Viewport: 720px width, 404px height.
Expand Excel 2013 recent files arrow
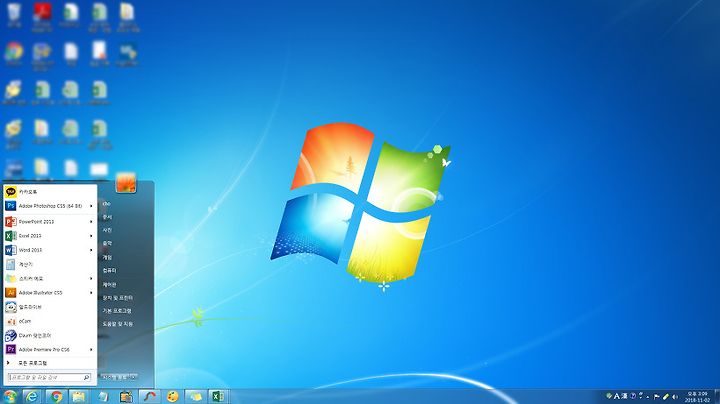pyautogui.click(x=91, y=236)
